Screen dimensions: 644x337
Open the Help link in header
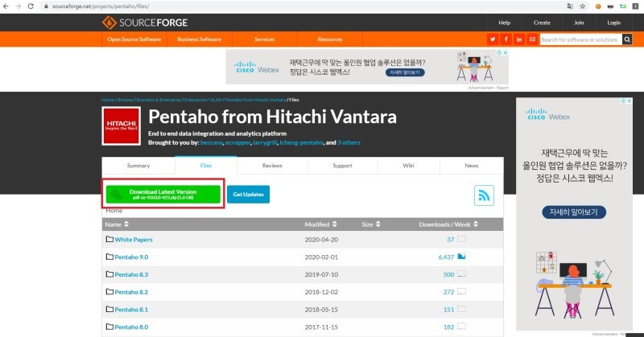coord(505,23)
